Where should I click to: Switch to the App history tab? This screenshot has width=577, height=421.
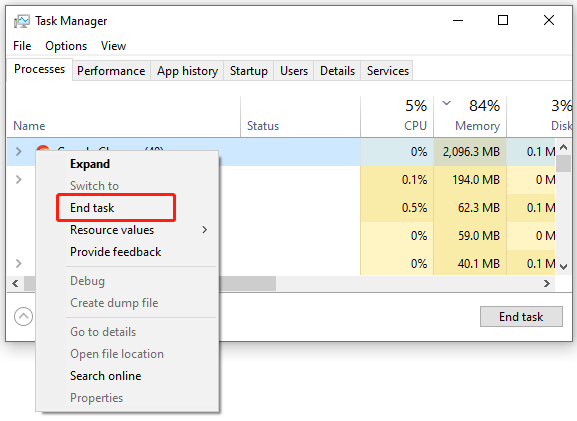[x=187, y=71]
